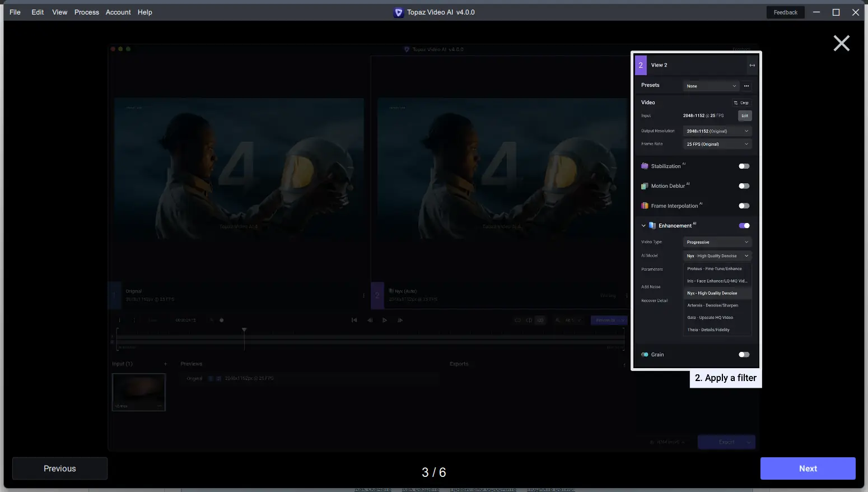Click the Frame Interpolation filter icon
Image resolution: width=868 pixels, height=492 pixels.
(645, 206)
